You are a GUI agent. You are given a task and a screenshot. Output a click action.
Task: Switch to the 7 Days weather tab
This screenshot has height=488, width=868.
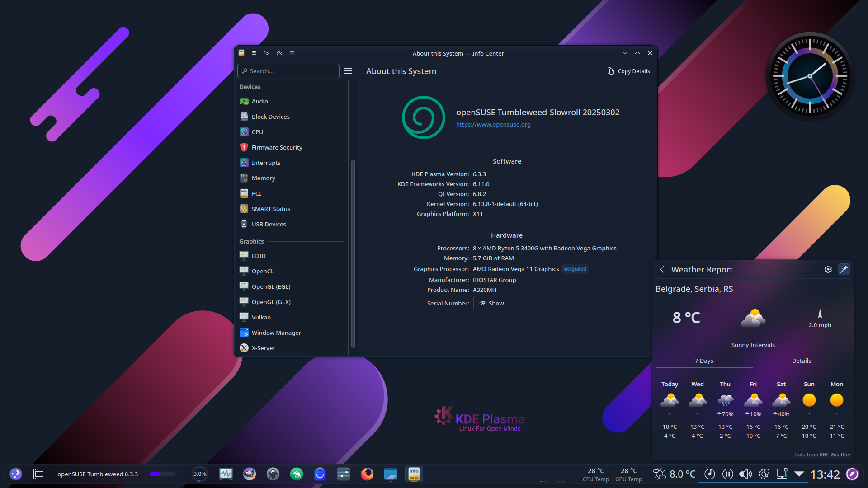[x=704, y=361]
